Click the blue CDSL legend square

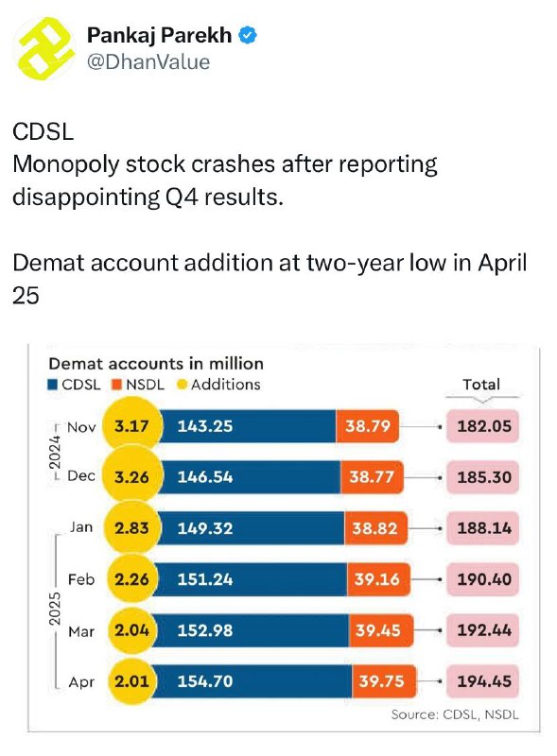tap(53, 385)
